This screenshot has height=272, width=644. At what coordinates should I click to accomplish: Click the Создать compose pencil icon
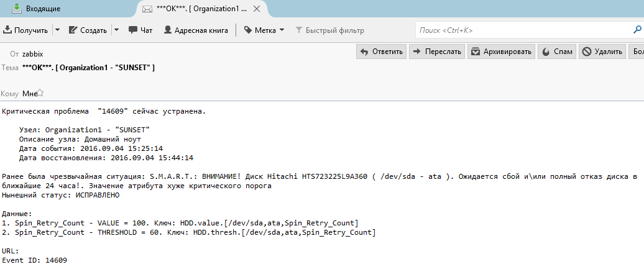coord(73,30)
